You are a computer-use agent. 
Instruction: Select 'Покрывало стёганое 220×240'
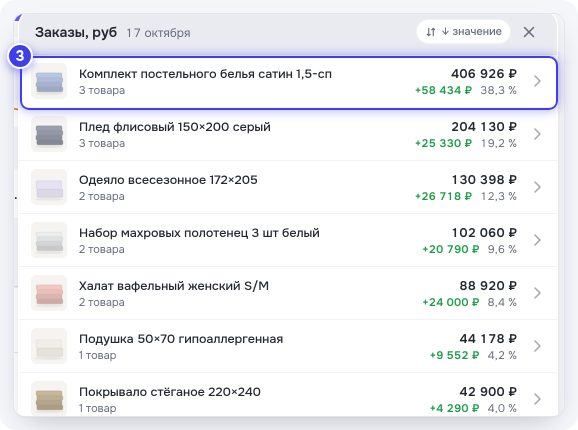170,392
